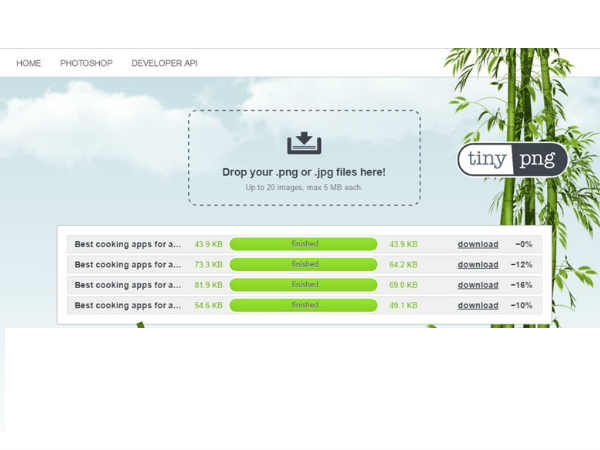
Task: Open the DEVELOPER API menu item
Action: coord(165,63)
